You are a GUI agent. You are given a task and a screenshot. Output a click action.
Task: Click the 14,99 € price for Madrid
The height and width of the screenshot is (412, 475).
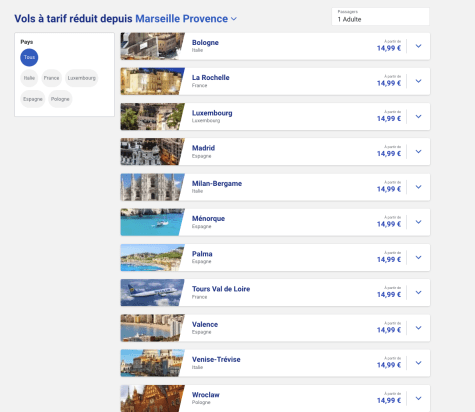[x=389, y=154]
